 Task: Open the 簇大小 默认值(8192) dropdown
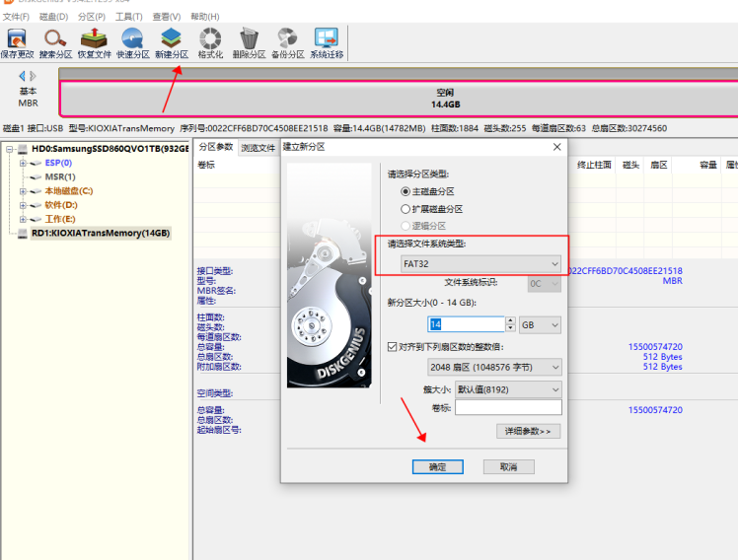[508, 389]
